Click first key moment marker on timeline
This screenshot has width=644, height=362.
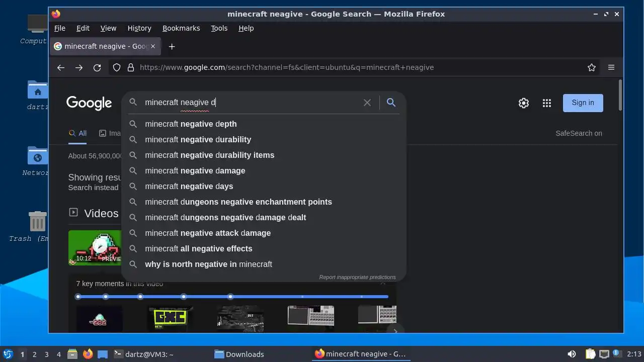click(78, 297)
